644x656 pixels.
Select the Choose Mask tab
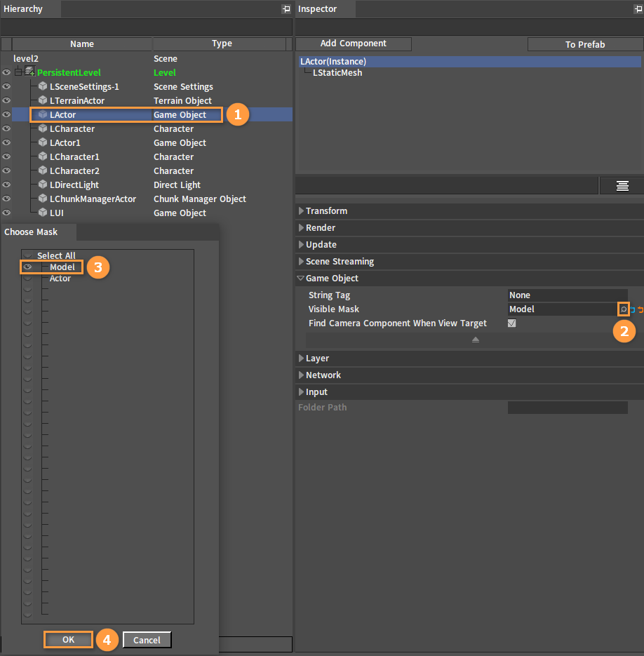pyautogui.click(x=39, y=232)
